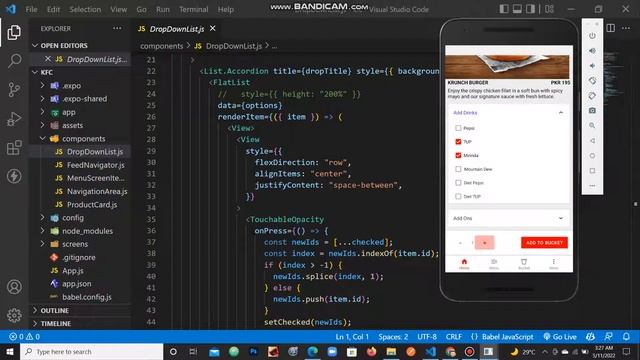The image size is (640, 360).
Task: Open ProductCard.js in the explorer
Action: click(92, 204)
